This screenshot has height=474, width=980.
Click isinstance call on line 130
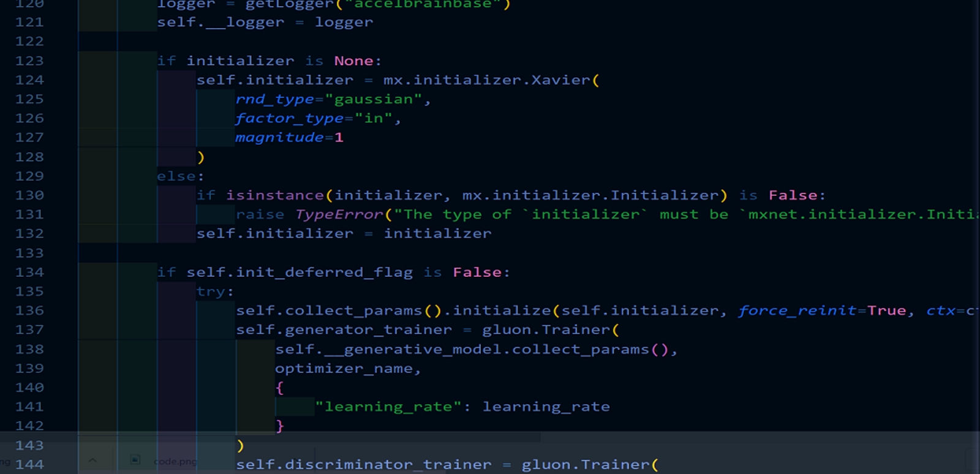point(274,195)
